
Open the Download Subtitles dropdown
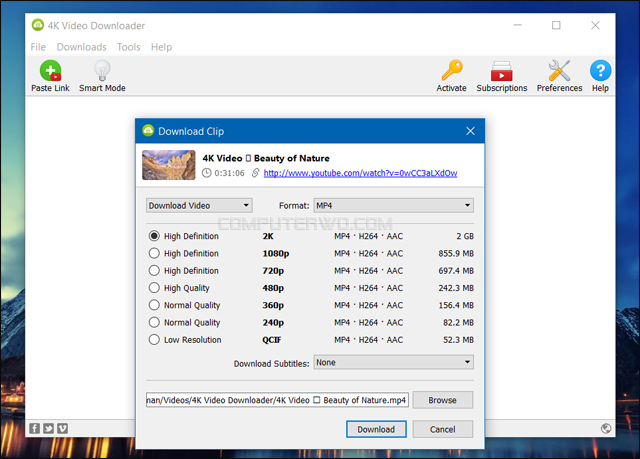pyautogui.click(x=393, y=362)
